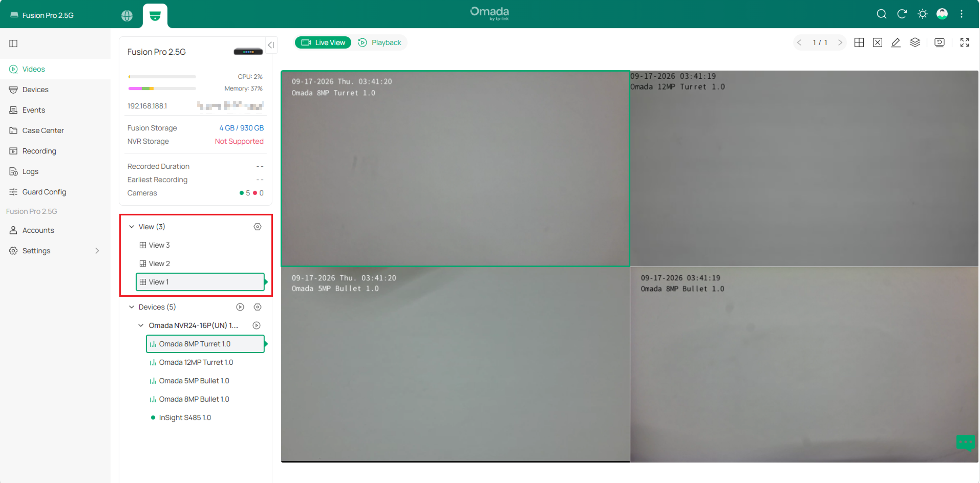Viewport: 980px width, 483px height.
Task: Collapse the View (3) tree section
Action: pos(132,227)
